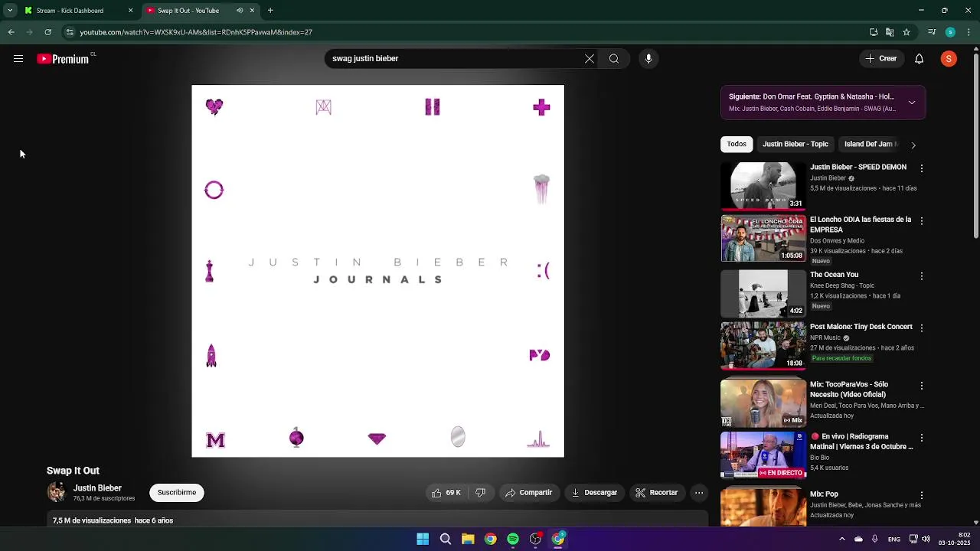Select the Todos filter chip
980x551 pixels.
click(x=737, y=144)
